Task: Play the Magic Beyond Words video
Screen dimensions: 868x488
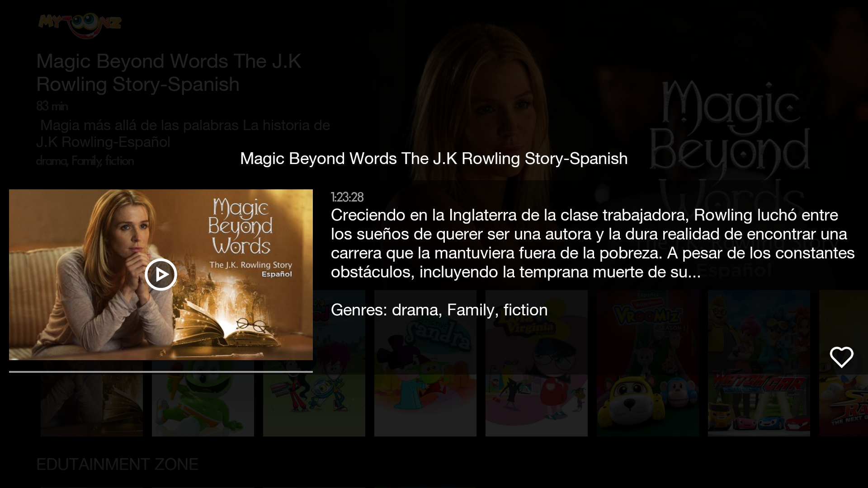Action: coord(160,274)
